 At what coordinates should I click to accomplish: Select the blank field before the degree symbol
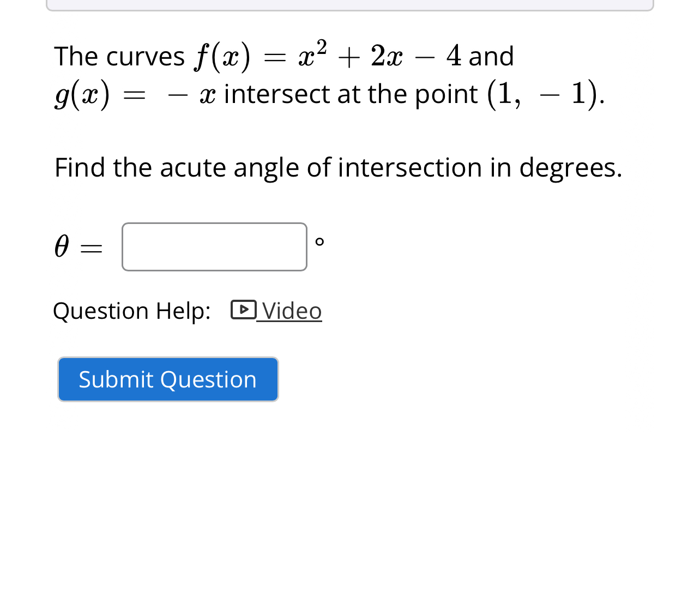coord(214,246)
